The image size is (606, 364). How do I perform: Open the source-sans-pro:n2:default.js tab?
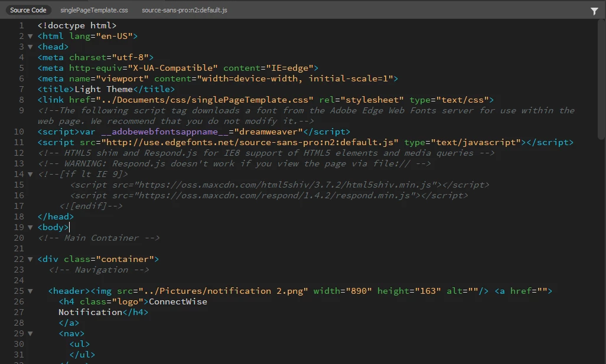click(184, 10)
